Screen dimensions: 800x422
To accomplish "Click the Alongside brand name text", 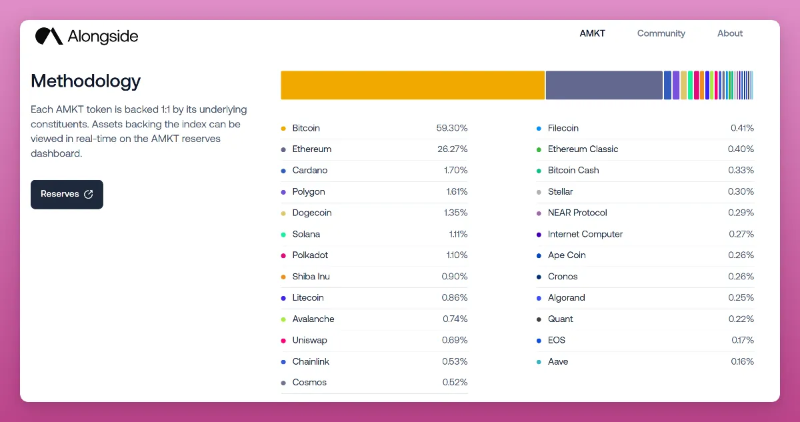I will pos(102,37).
